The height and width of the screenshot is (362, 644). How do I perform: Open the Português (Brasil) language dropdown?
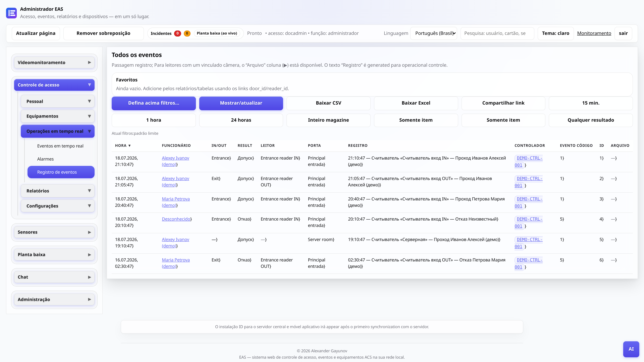point(434,33)
